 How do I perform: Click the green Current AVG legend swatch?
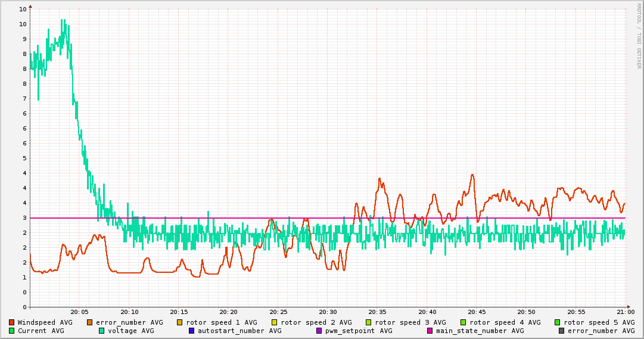tap(12, 331)
